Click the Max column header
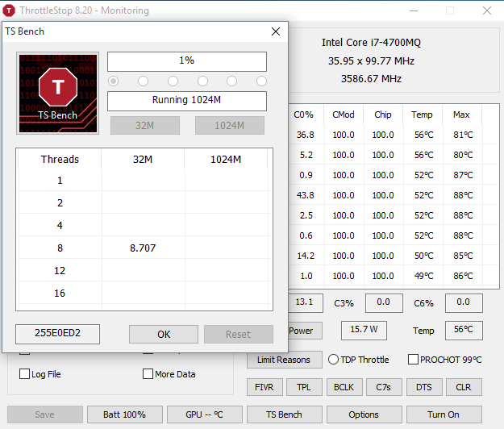504x429 pixels. pos(462,115)
